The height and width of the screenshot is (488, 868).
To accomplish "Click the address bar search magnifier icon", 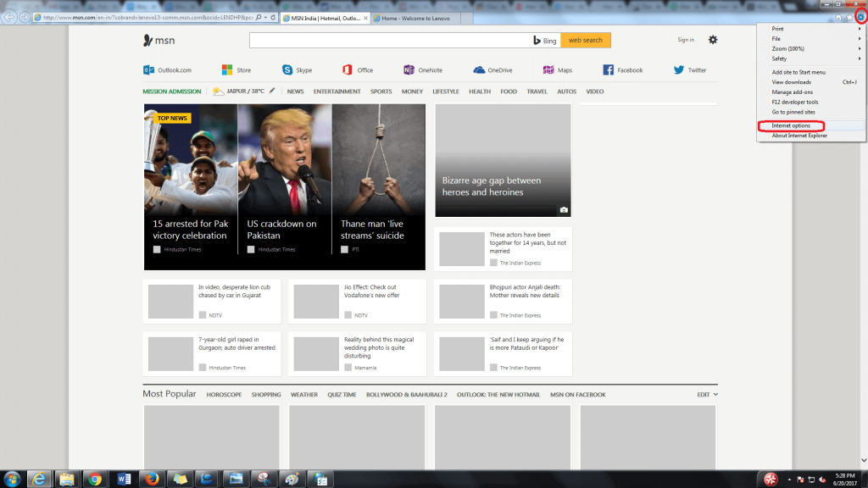I will tap(259, 18).
